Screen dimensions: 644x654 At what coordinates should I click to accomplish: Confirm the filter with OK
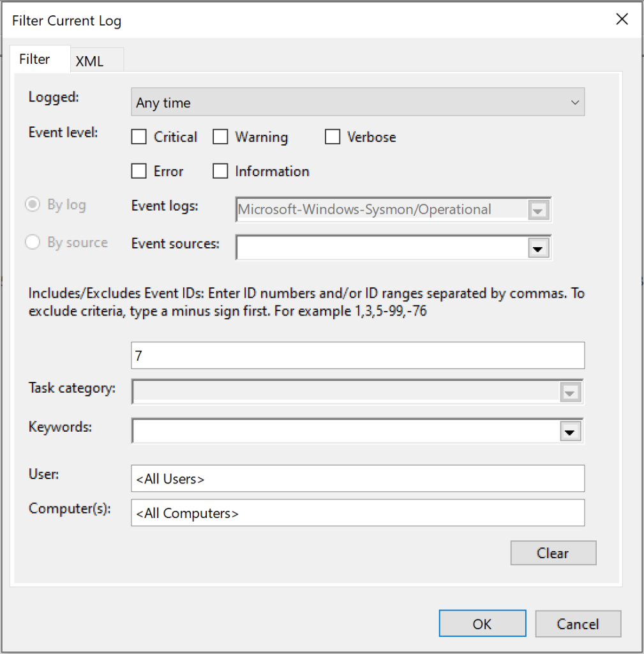point(482,624)
